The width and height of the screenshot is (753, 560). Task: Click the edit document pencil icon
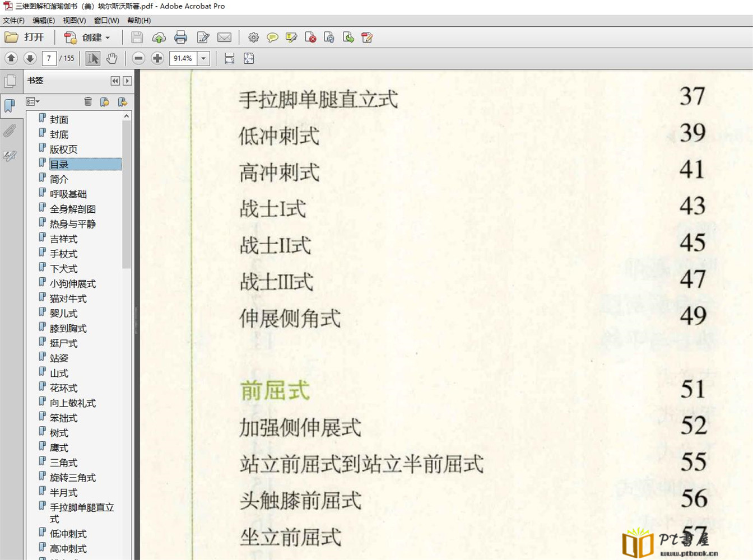point(203,38)
